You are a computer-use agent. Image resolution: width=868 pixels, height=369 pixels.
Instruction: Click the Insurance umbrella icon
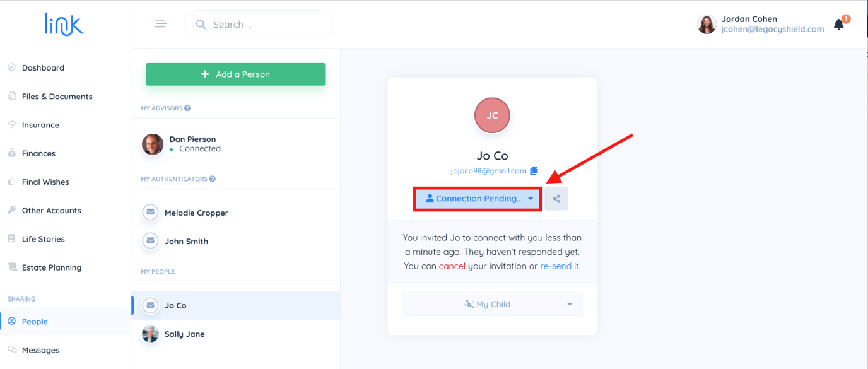tap(11, 124)
